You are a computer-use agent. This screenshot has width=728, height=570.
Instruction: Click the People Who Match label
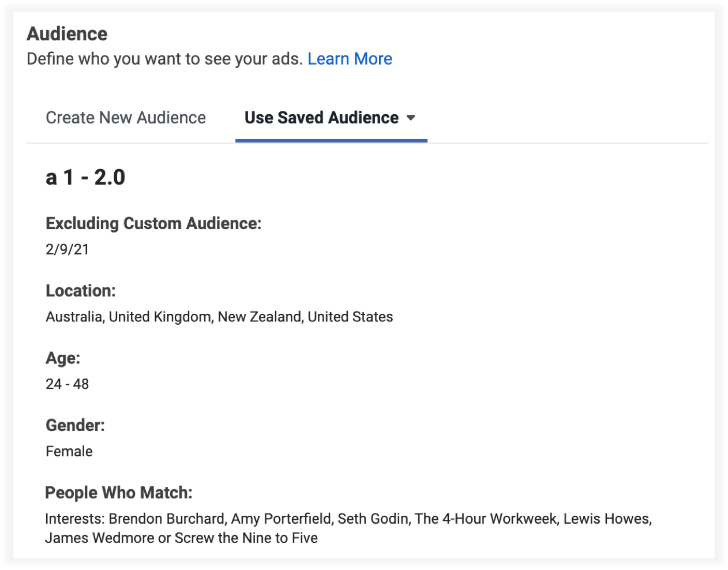119,493
